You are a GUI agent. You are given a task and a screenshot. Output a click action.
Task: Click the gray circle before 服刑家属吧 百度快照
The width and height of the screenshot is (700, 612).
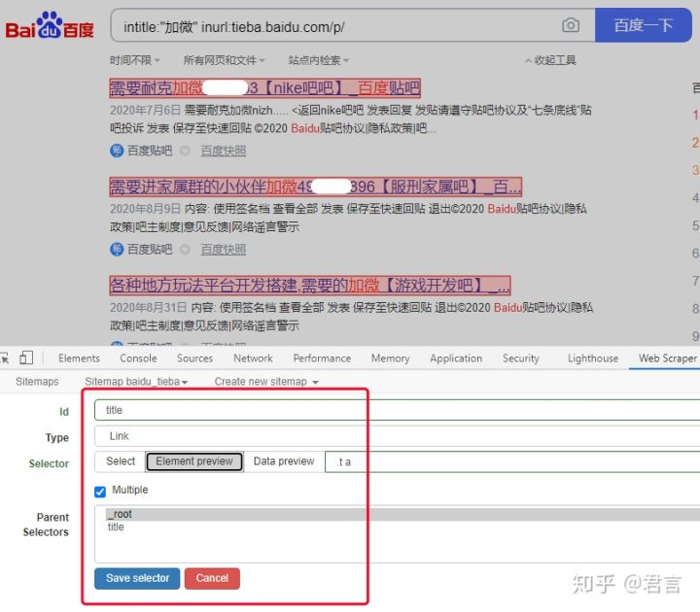pyautogui.click(x=185, y=250)
